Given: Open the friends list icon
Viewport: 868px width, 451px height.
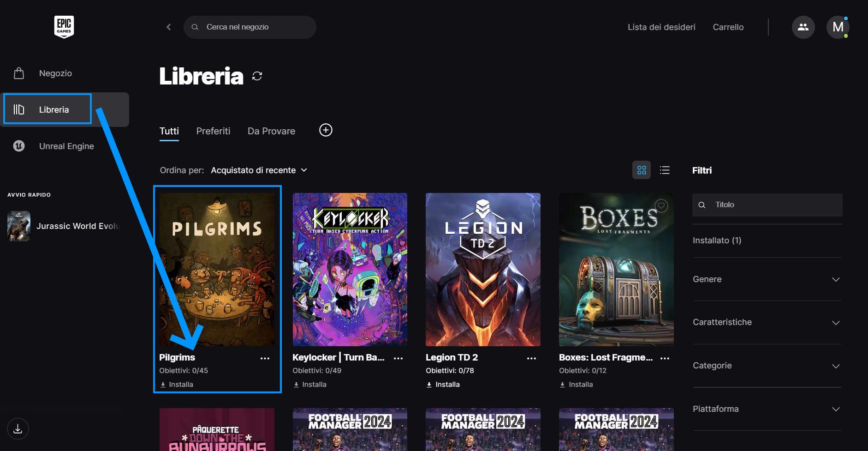Looking at the screenshot, I should pos(803,27).
